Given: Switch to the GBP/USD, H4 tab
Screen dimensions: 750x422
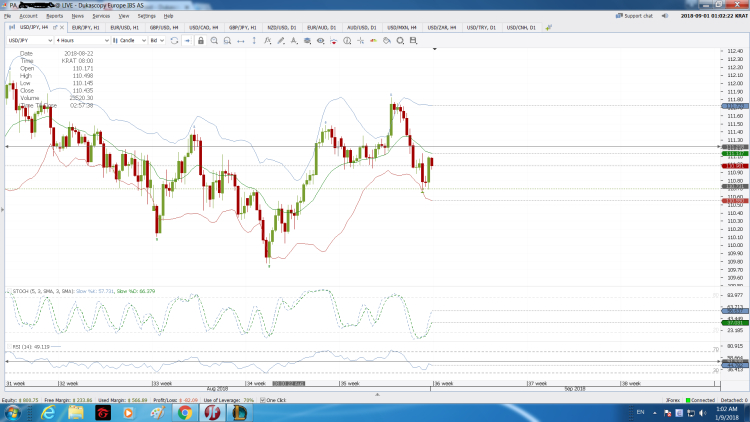Looking at the screenshot, I should pyautogui.click(x=164, y=28).
